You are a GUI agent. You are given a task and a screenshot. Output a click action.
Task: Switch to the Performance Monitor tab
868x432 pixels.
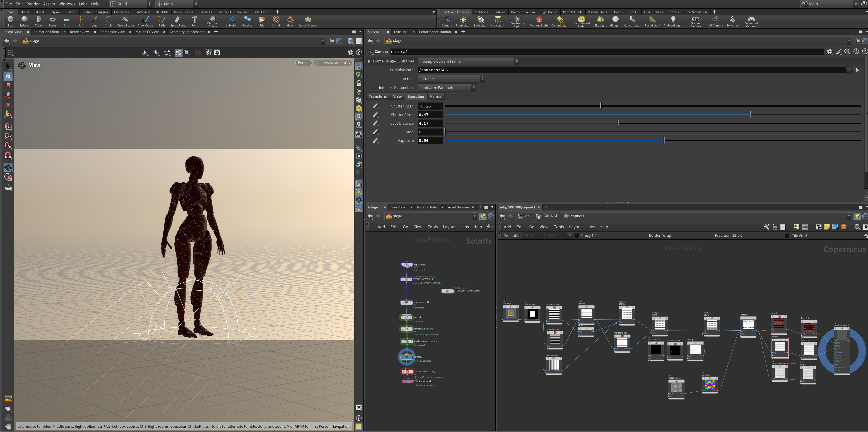coord(435,32)
